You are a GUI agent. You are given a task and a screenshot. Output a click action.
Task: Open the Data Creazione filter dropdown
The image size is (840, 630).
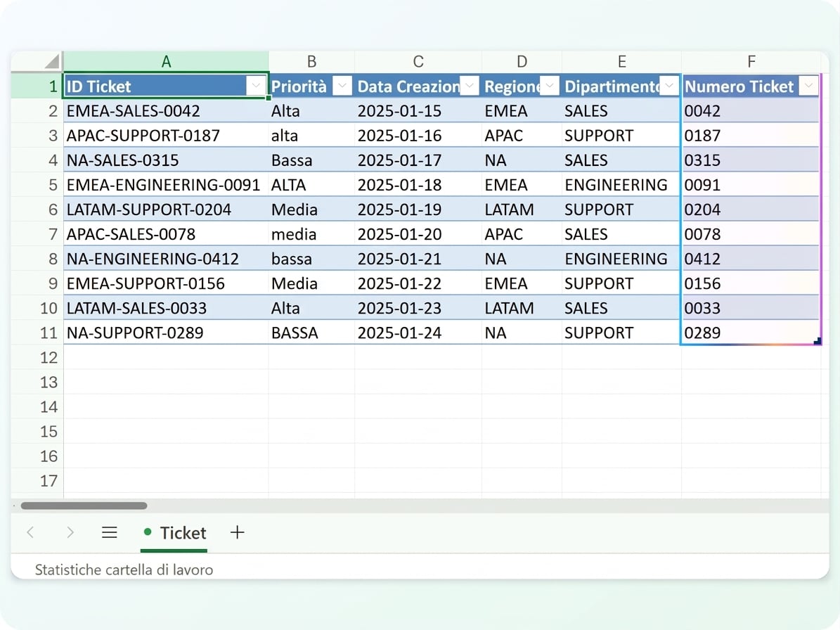click(x=470, y=86)
